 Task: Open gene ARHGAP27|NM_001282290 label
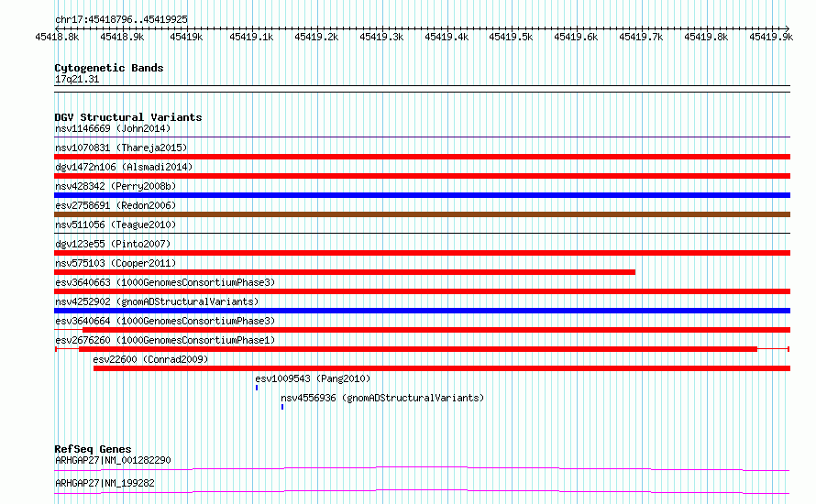[x=113, y=460]
